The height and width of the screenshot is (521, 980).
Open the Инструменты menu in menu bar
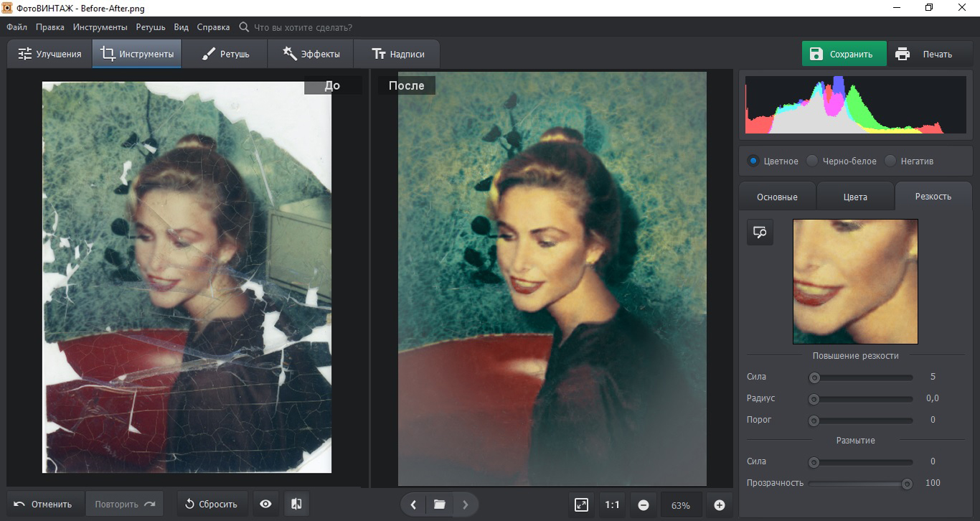tap(100, 27)
